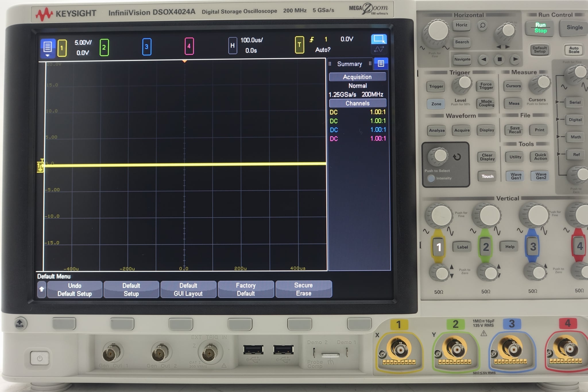The height and width of the screenshot is (392, 588).
Task: Push the power button
Action: coord(40,358)
